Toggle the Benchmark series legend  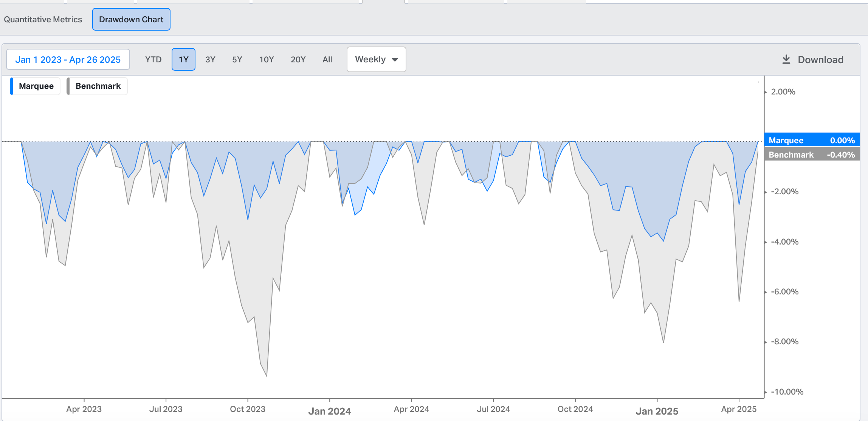click(x=98, y=86)
